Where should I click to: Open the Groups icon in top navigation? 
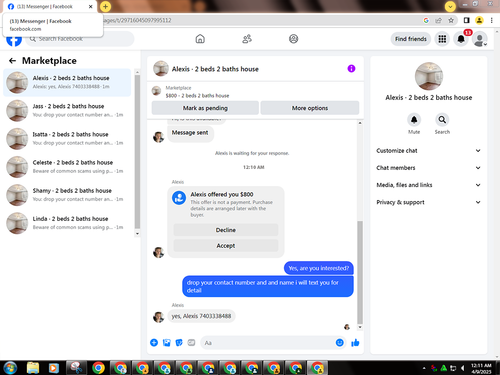click(293, 39)
